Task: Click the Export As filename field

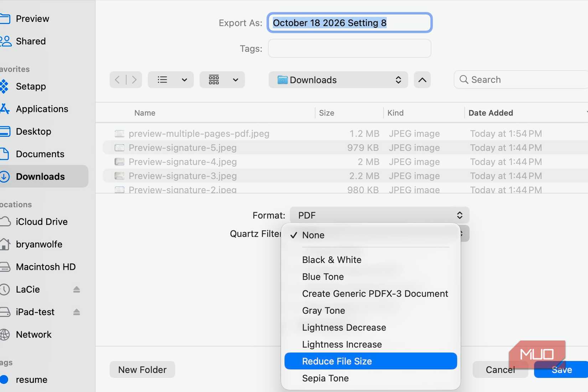Action: tap(350, 23)
